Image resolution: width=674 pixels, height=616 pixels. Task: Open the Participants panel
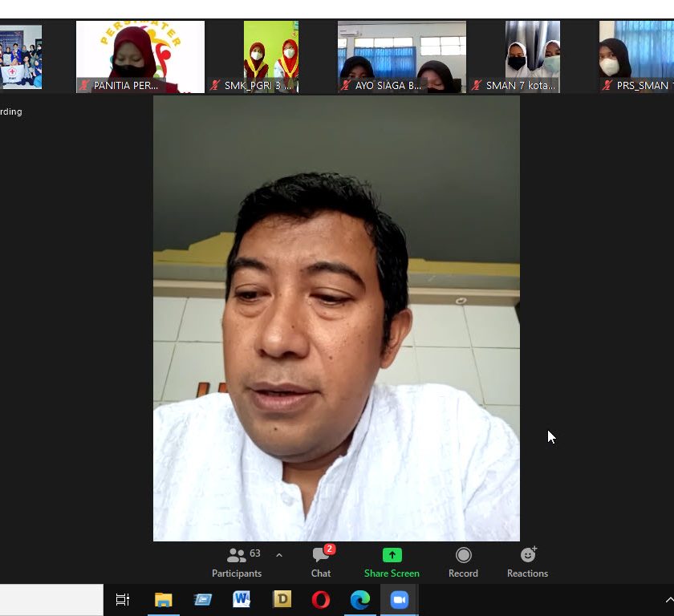coord(237,561)
